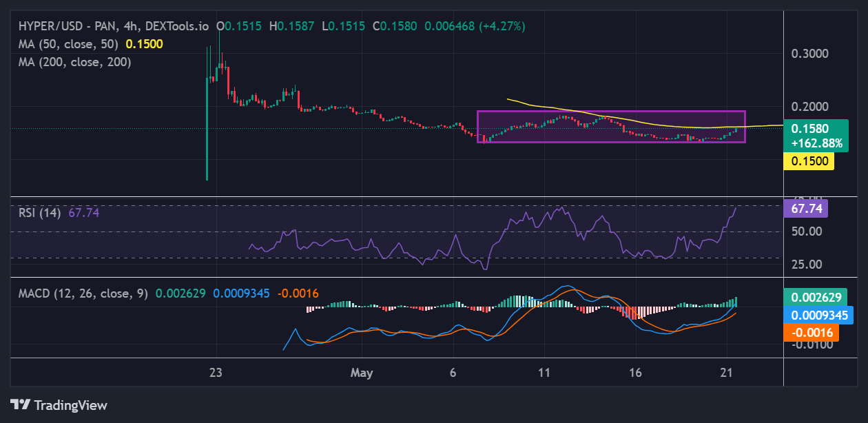The image size is (868, 423).
Task: Click the 23 date on time axis
Action: 216,373
